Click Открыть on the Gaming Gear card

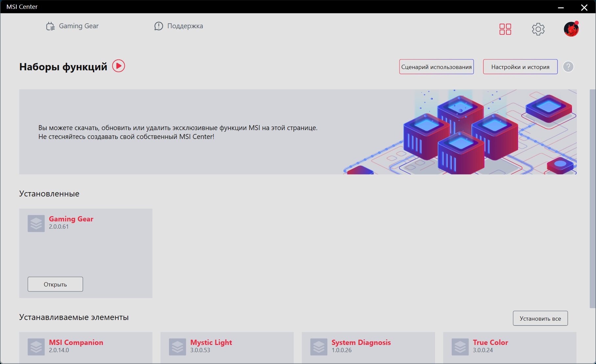coord(55,284)
